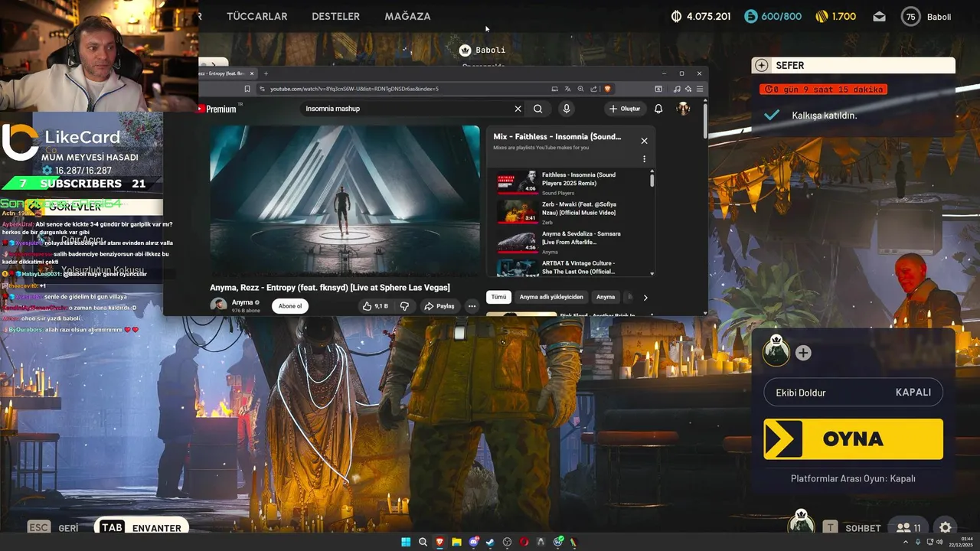Screen dimensions: 980x551
Task: Click the Paylaş share button
Action: click(439, 306)
